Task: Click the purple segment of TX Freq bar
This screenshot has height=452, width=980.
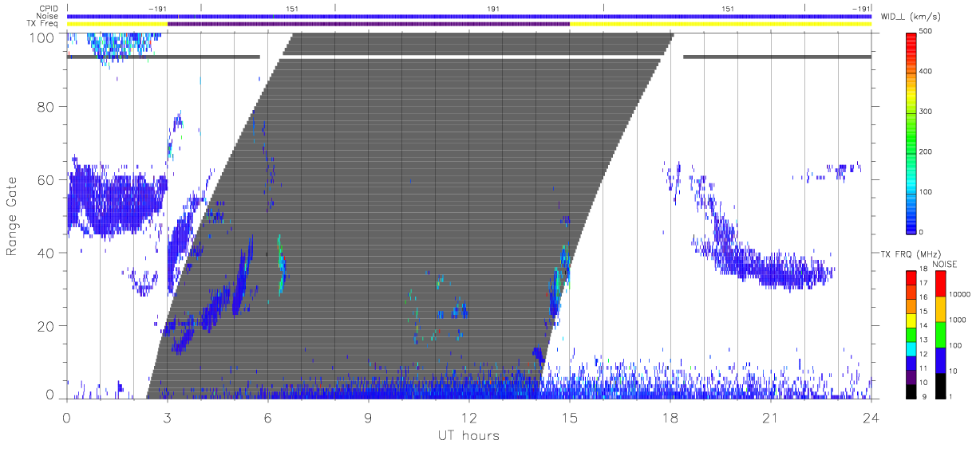Action: click(369, 24)
